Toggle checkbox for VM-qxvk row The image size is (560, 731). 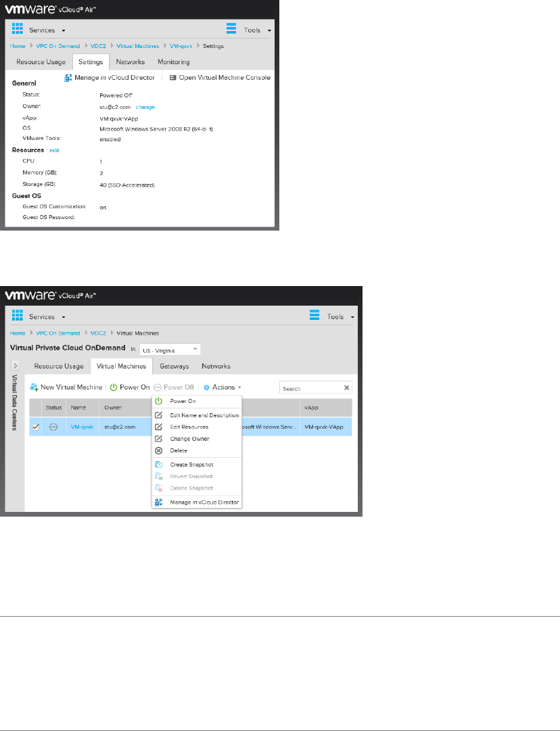(35, 427)
